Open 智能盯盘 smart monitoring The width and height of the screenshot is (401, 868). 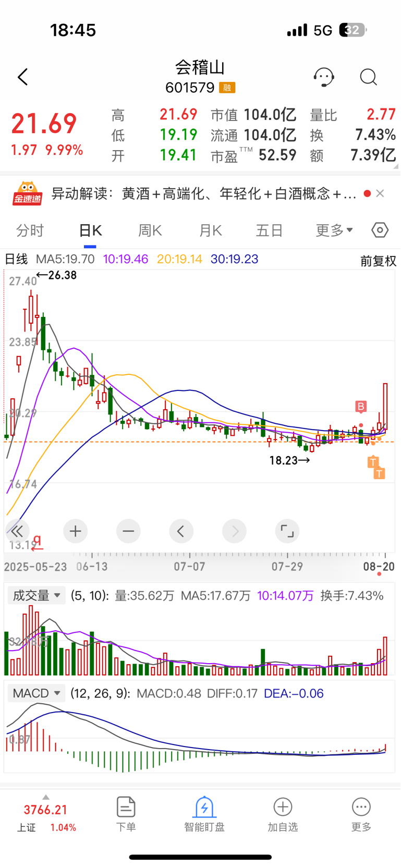(204, 814)
